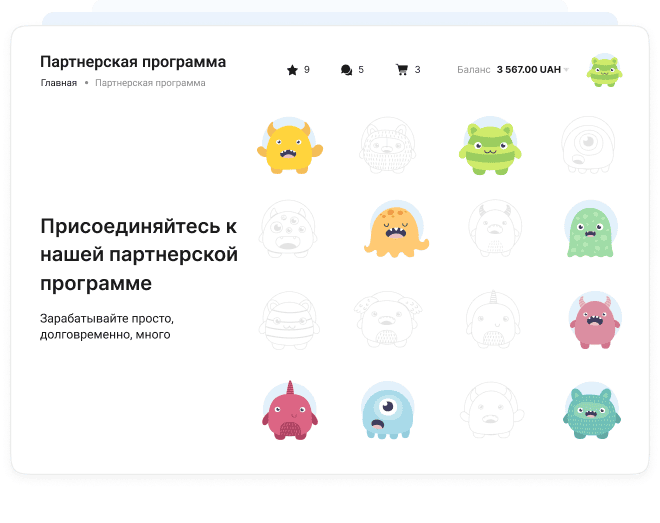
Task: Click Партнерская программа breadcrumb item
Action: (150, 83)
